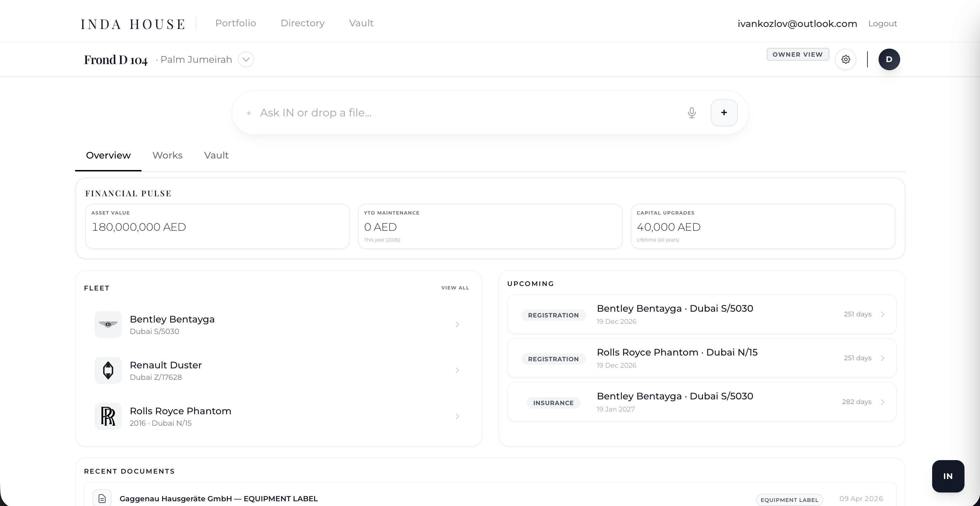
Task: Open the Directory section in the navigation
Action: (302, 23)
